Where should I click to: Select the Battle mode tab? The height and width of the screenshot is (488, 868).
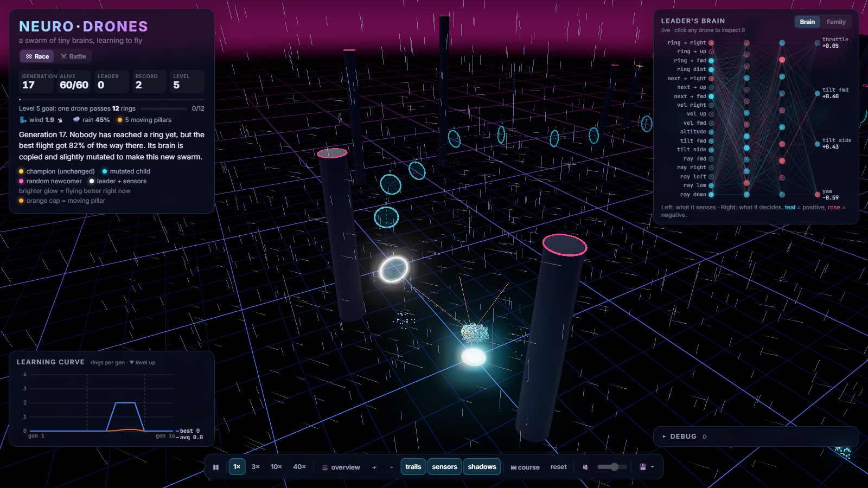coord(73,56)
